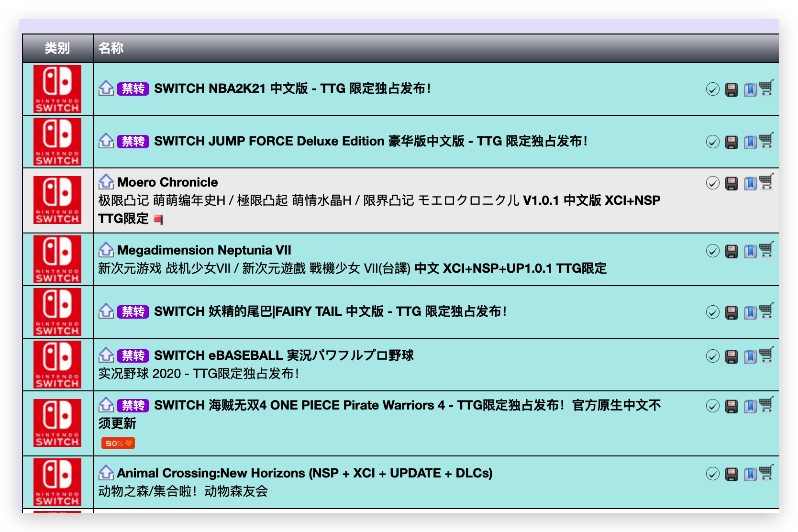798x532 pixels.
Task: Open SWITCH eBASEBALL 実況パワフルプロ野球 link
Action: point(284,355)
